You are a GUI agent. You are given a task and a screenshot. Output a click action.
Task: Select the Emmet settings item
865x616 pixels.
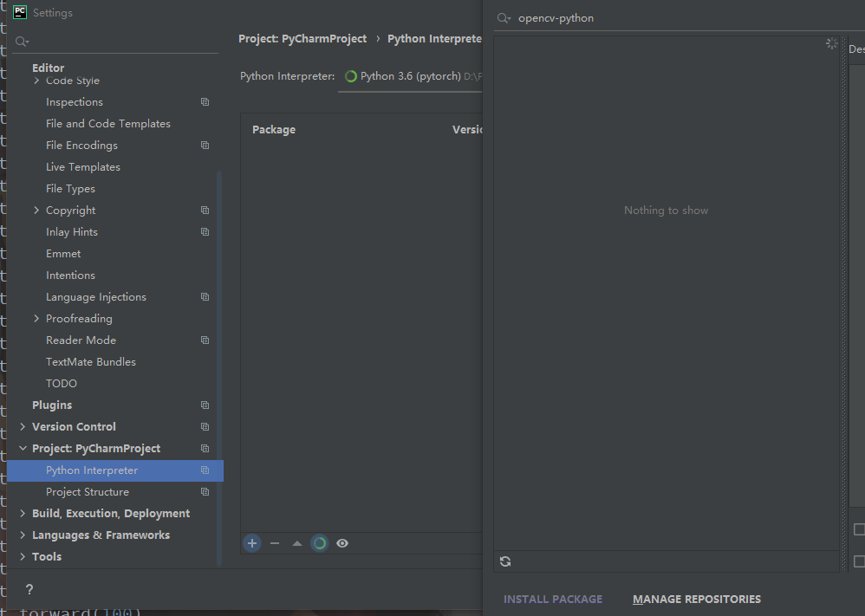63,254
